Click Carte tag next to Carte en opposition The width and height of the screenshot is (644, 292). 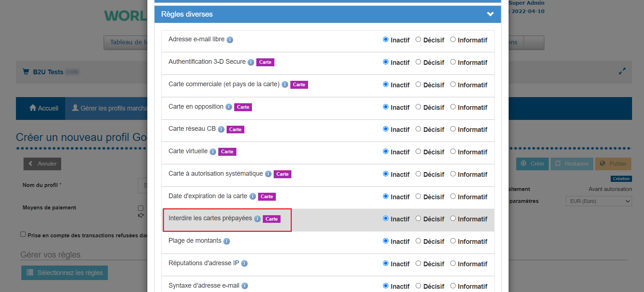point(243,107)
